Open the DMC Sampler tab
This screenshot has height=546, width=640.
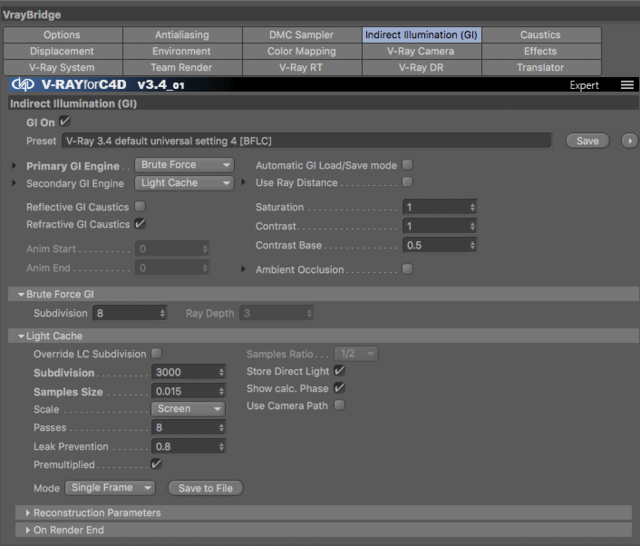tap(302, 35)
